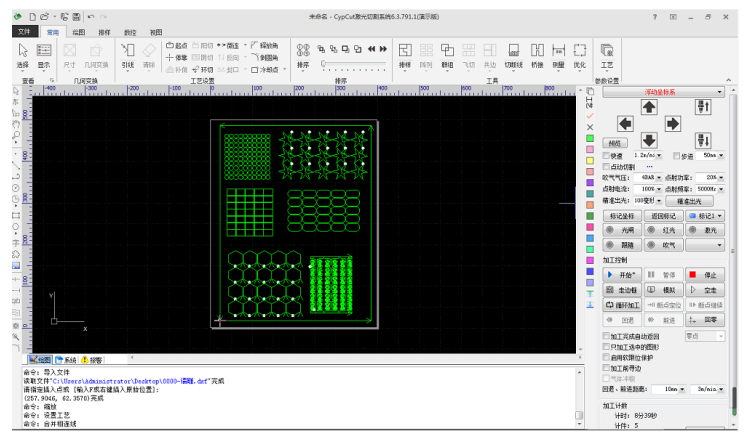Click the 排样 (Nesting) tool icon

(x=405, y=54)
